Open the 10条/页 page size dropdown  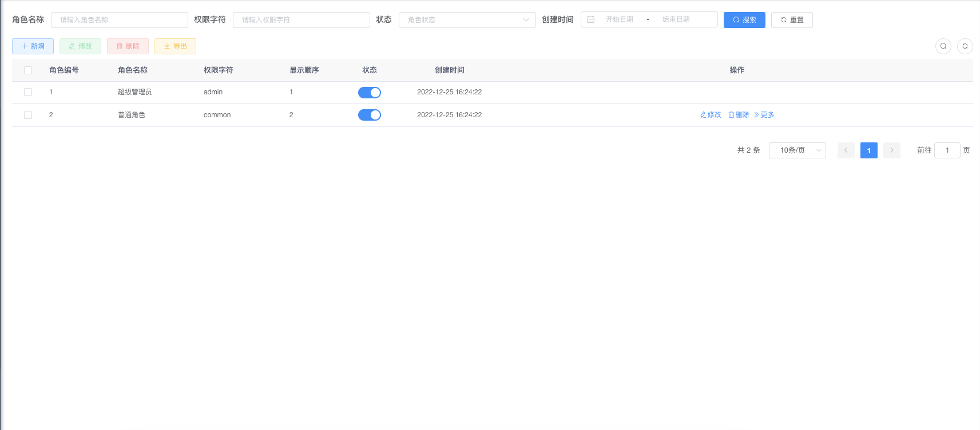click(798, 150)
